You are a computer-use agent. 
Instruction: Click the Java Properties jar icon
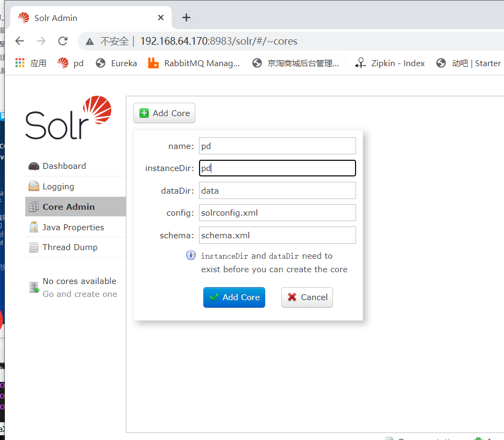pyautogui.click(x=34, y=227)
